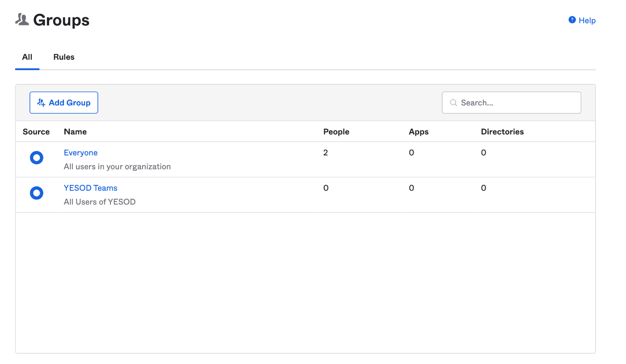
Task: Open the YESOD Teams group
Action: [x=91, y=188]
